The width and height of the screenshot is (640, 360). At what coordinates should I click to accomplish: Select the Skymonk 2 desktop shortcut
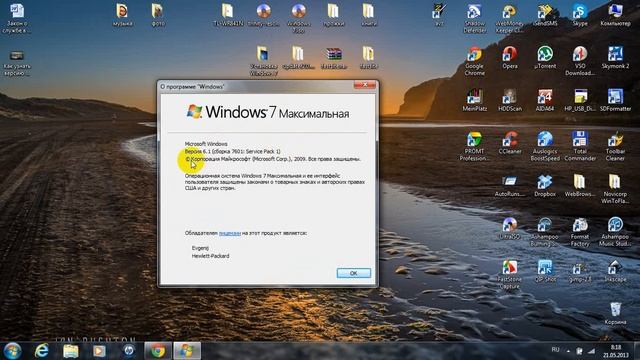tap(615, 58)
